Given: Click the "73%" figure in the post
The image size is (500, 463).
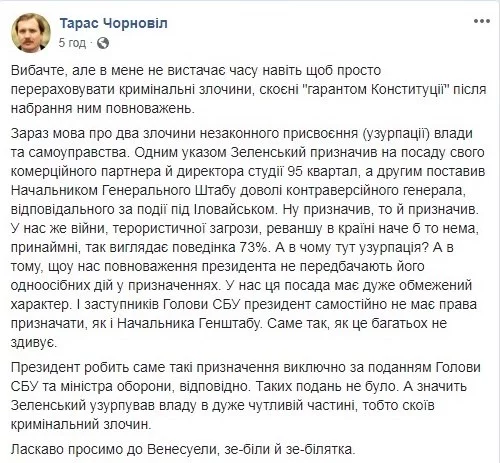Looking at the screenshot, I should coord(255,248).
